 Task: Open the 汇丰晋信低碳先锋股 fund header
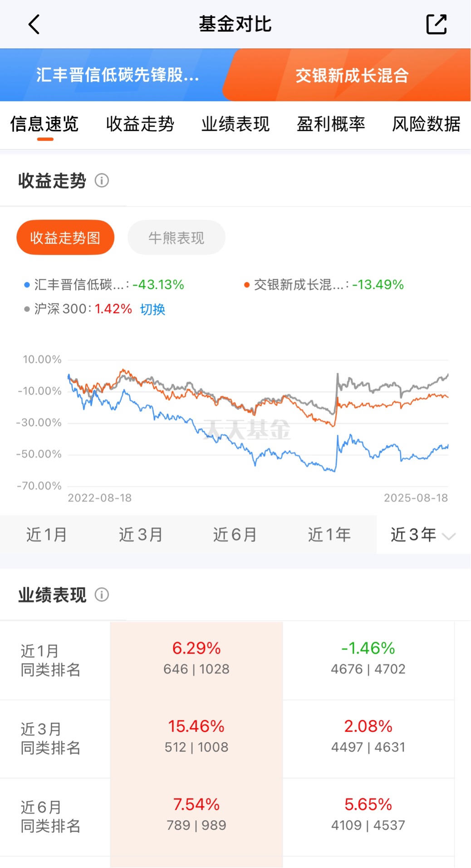(118, 75)
